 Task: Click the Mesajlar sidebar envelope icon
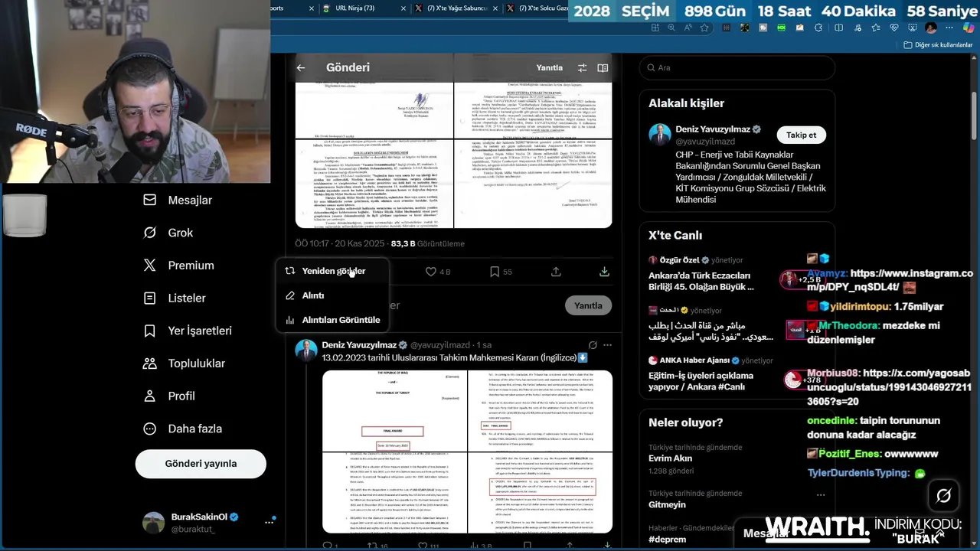click(150, 200)
